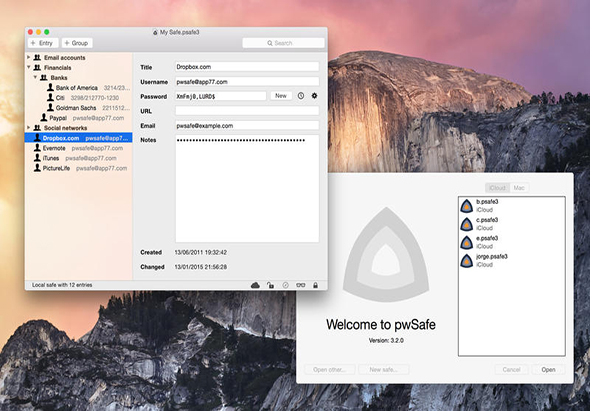The image size is (590, 411).
Task: Click the circular clock icon in status bar
Action: pos(286,285)
